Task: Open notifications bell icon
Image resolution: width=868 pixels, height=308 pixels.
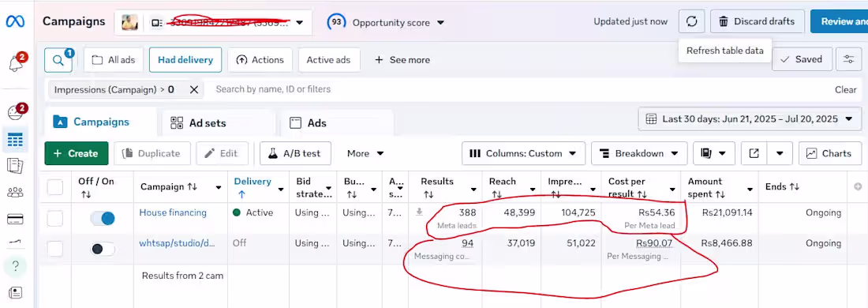Action: click(16, 64)
